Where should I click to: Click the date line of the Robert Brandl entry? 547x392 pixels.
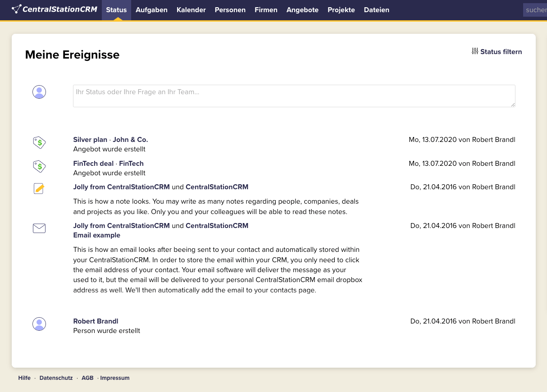463,321
